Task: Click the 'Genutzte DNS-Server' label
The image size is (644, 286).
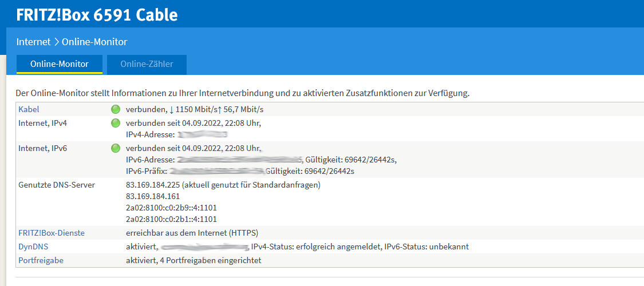Action: point(57,185)
